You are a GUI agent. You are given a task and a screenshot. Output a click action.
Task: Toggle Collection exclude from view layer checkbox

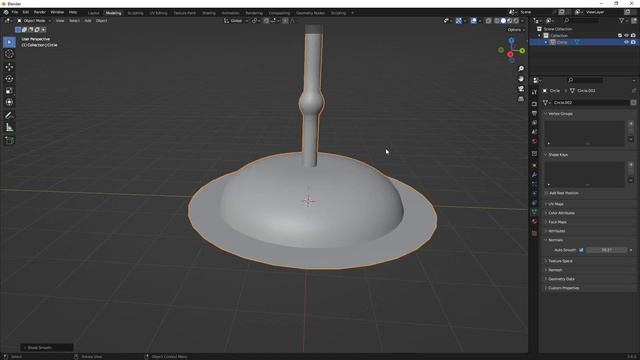pyautogui.click(x=620, y=36)
